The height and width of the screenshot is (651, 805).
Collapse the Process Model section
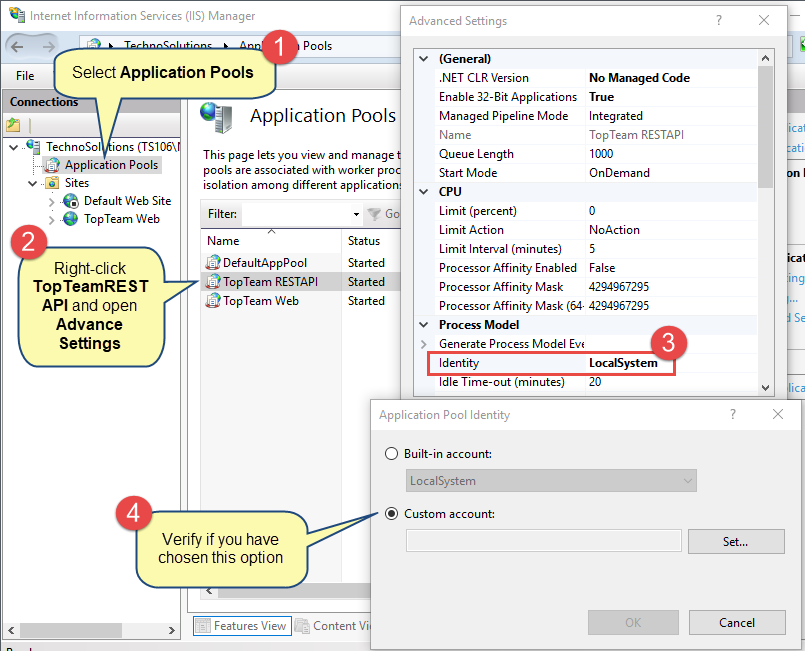pyautogui.click(x=424, y=324)
